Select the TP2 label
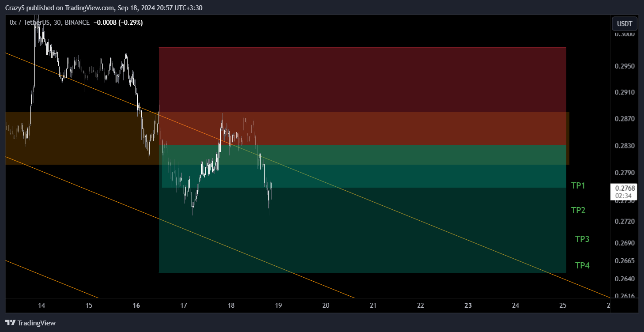The image size is (644, 332). (x=578, y=211)
